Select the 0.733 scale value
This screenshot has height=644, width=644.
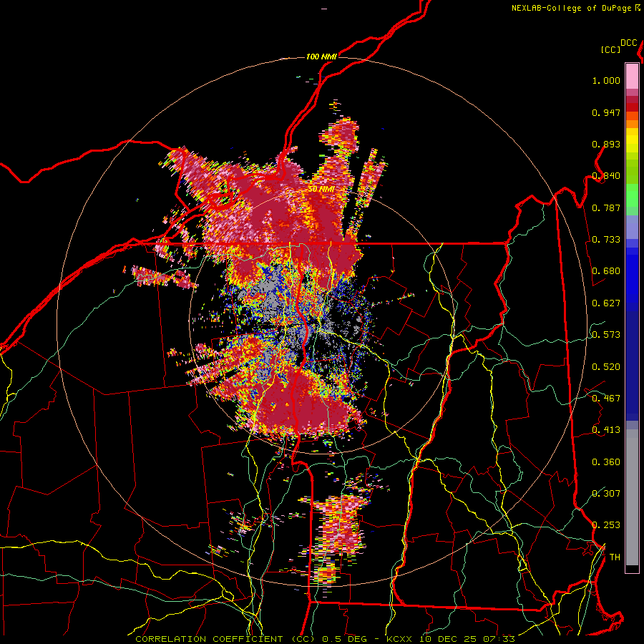pos(606,240)
